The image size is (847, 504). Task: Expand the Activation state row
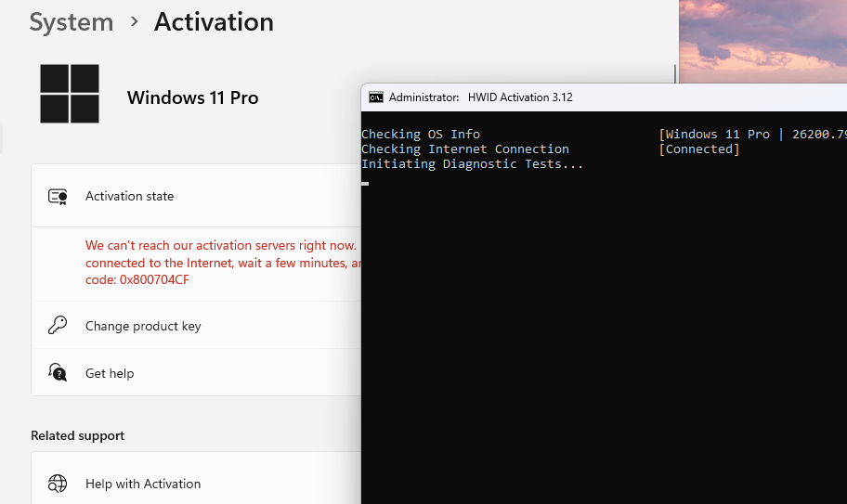[196, 196]
